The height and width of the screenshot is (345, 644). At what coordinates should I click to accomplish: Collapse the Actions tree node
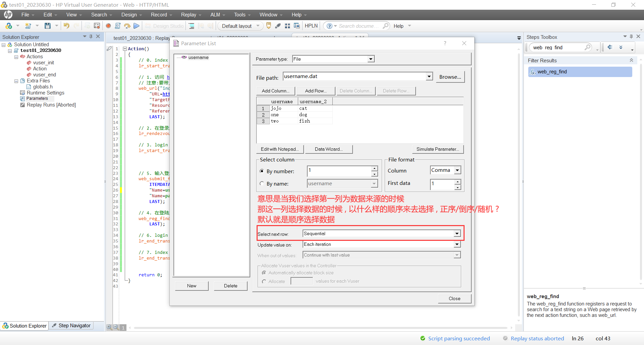pyautogui.click(x=16, y=57)
